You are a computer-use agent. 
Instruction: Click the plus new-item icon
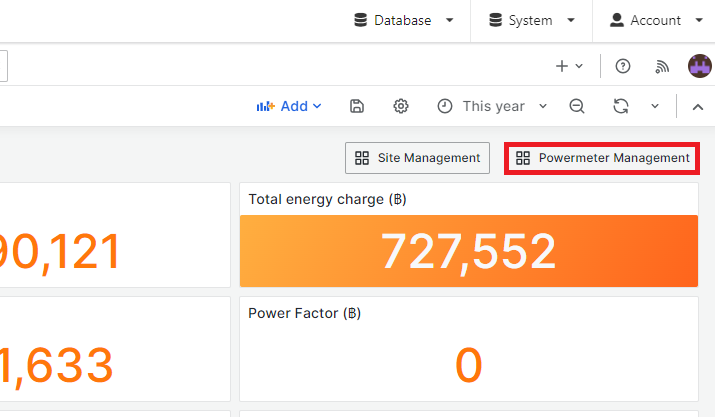[562, 66]
